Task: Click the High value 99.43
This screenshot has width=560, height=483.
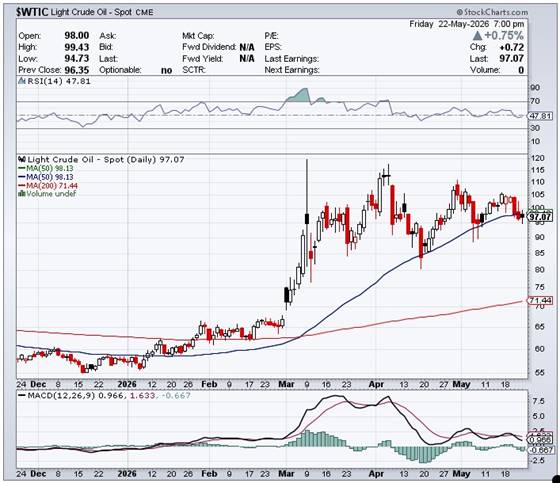Action: pyautogui.click(x=76, y=47)
